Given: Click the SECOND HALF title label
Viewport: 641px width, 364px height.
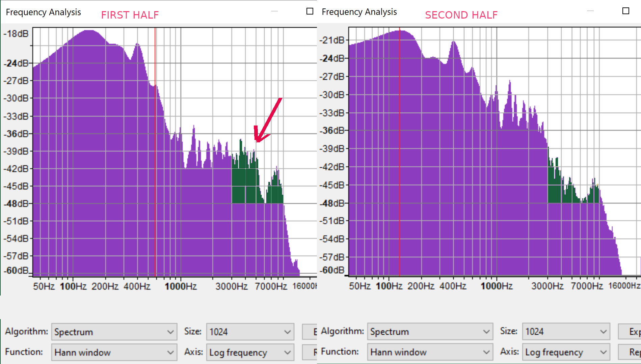Looking at the screenshot, I should (x=461, y=15).
